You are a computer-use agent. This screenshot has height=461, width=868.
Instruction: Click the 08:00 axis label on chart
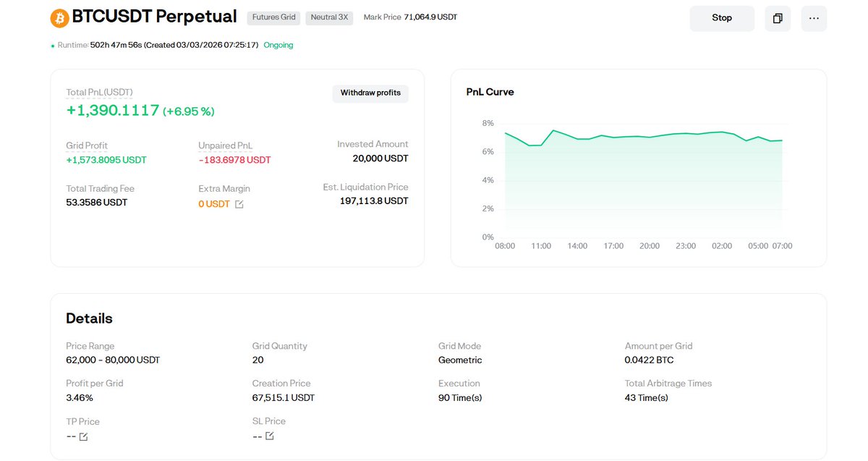(505, 246)
